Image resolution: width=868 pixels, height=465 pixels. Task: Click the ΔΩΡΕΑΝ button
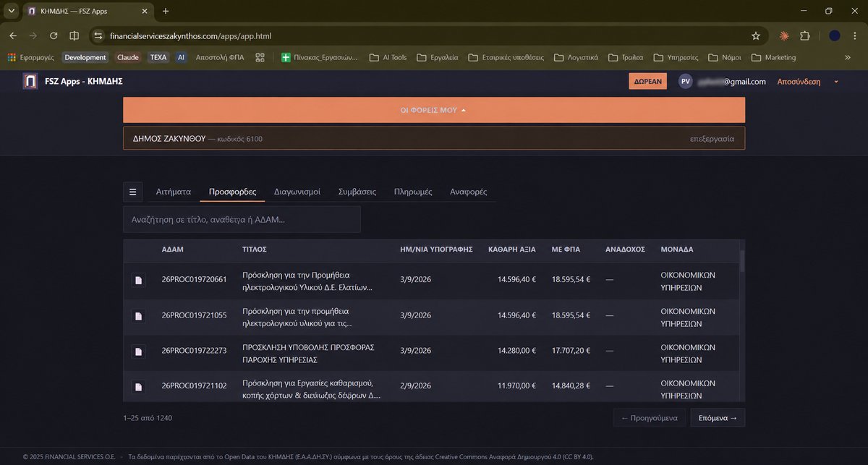[x=648, y=82]
